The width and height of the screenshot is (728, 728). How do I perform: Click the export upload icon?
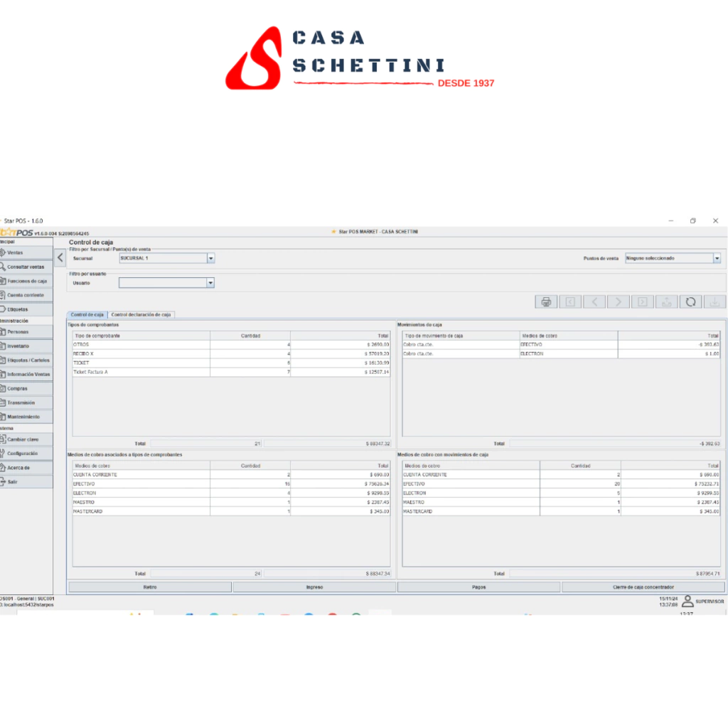666,301
